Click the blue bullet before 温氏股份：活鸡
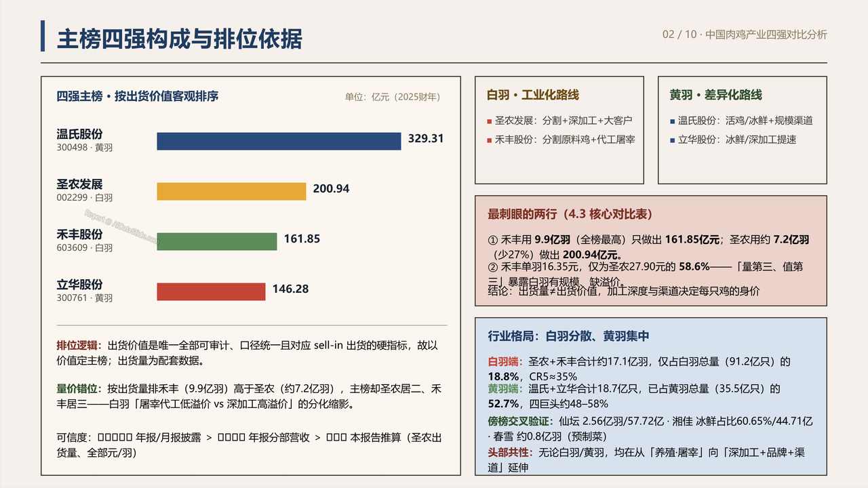This screenshot has width=868, height=488. (673, 121)
